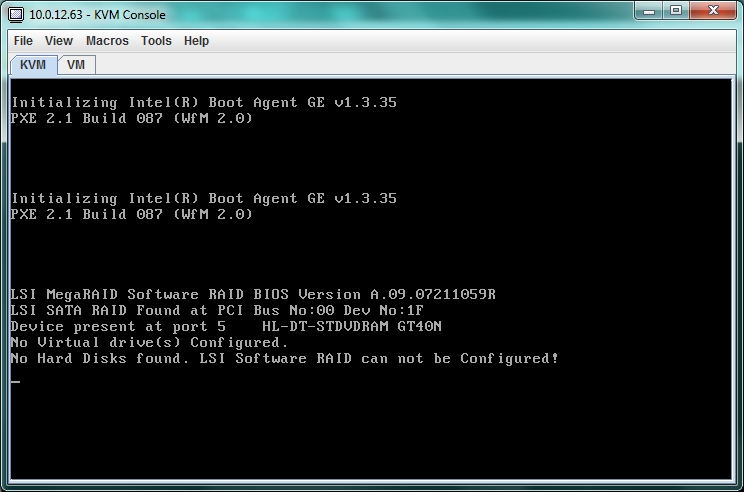Open the Help menu
Image resolution: width=744 pixels, height=492 pixels.
pos(196,41)
